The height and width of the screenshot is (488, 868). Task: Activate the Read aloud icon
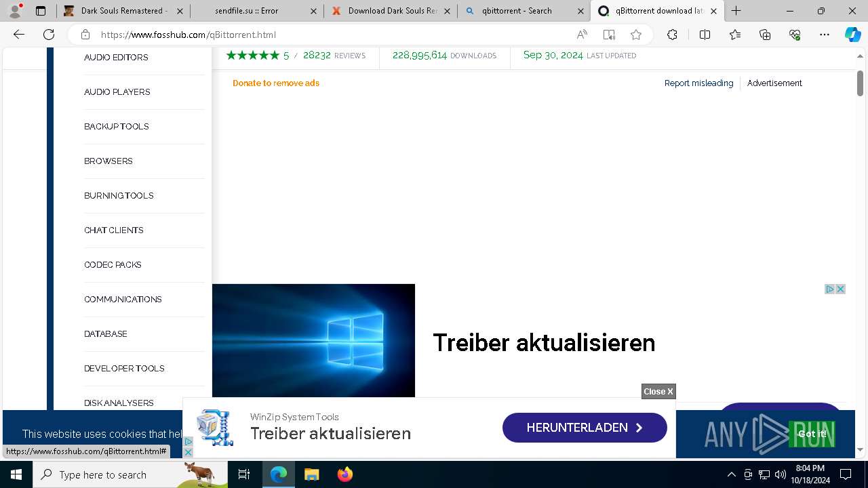pyautogui.click(x=582, y=35)
